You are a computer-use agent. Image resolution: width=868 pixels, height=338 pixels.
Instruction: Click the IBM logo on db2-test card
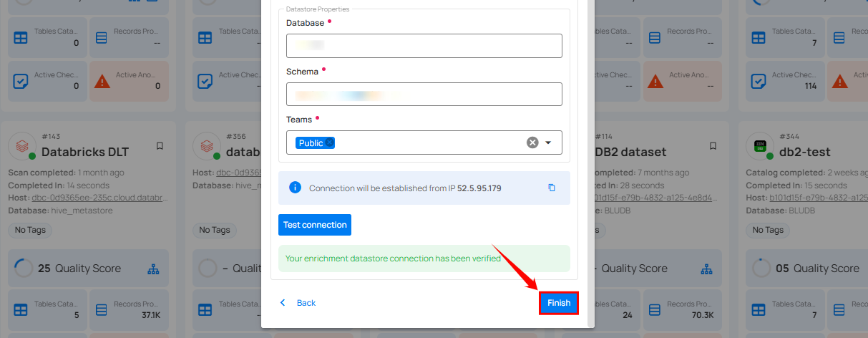[x=759, y=145]
